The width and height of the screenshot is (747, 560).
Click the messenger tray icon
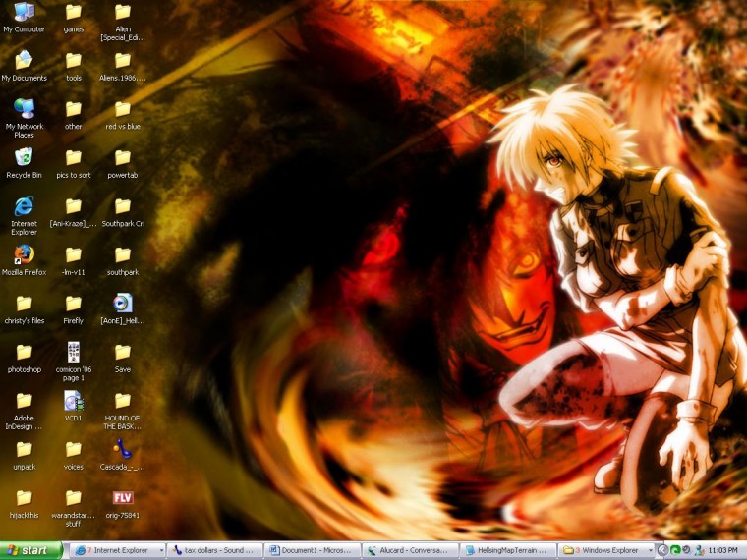tap(699, 550)
